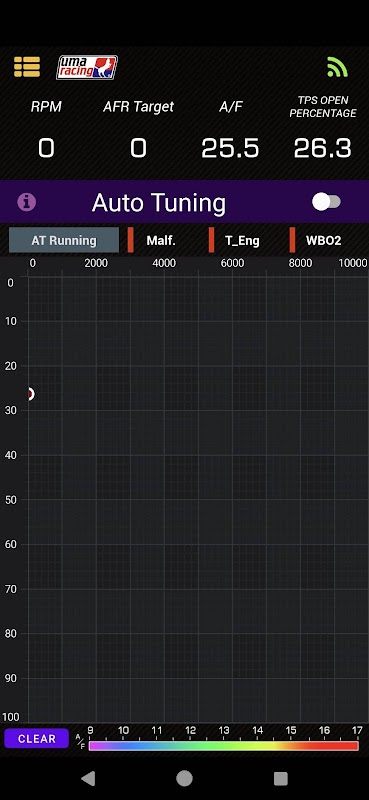Click the A/F color gradient bar
This screenshot has width=369, height=800.
click(x=224, y=745)
